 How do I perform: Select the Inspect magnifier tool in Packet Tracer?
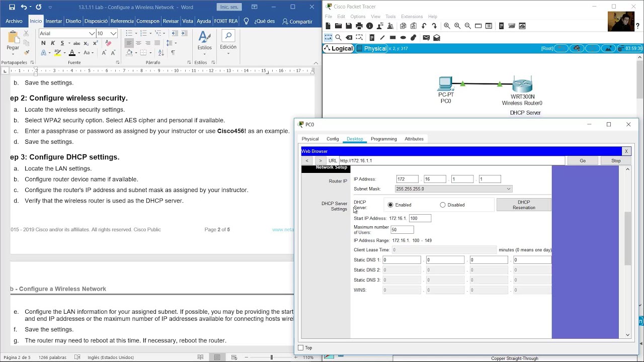click(x=338, y=37)
